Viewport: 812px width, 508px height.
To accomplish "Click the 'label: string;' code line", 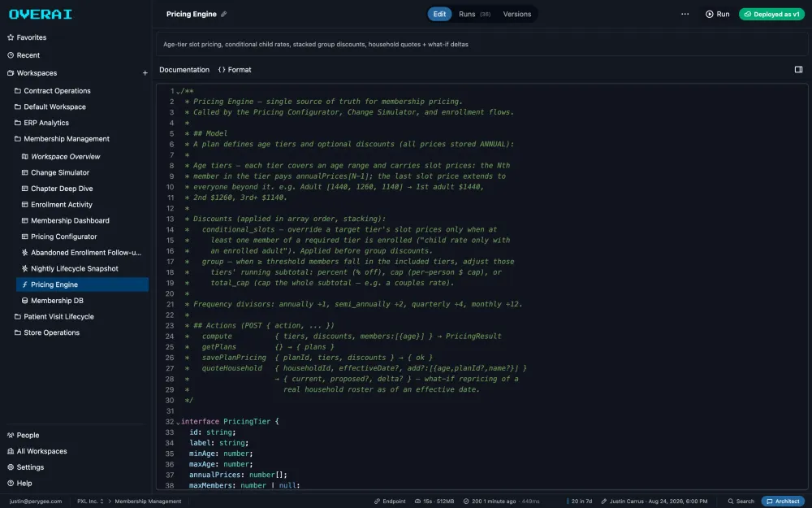I will pyautogui.click(x=219, y=443).
